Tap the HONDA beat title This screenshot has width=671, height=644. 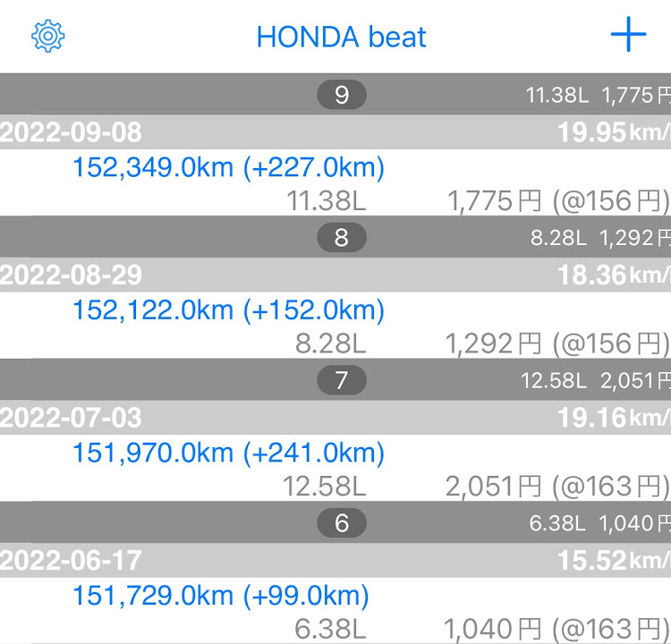(341, 37)
